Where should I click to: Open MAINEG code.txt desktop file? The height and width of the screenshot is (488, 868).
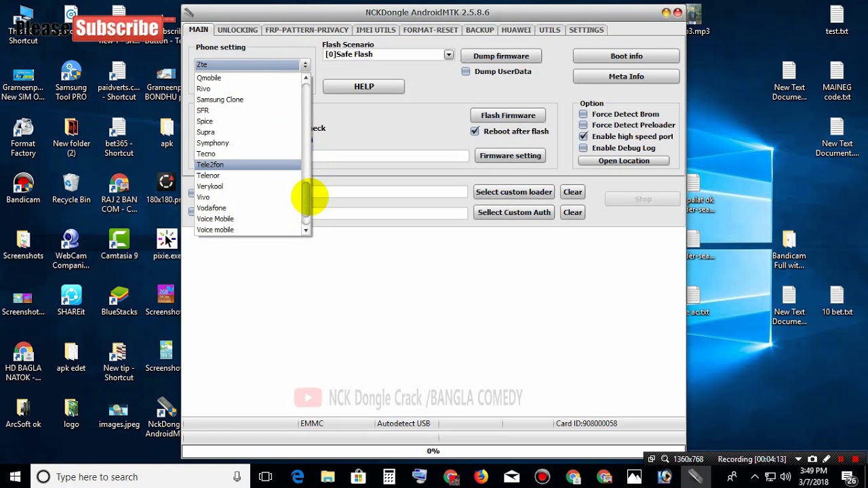point(837,81)
